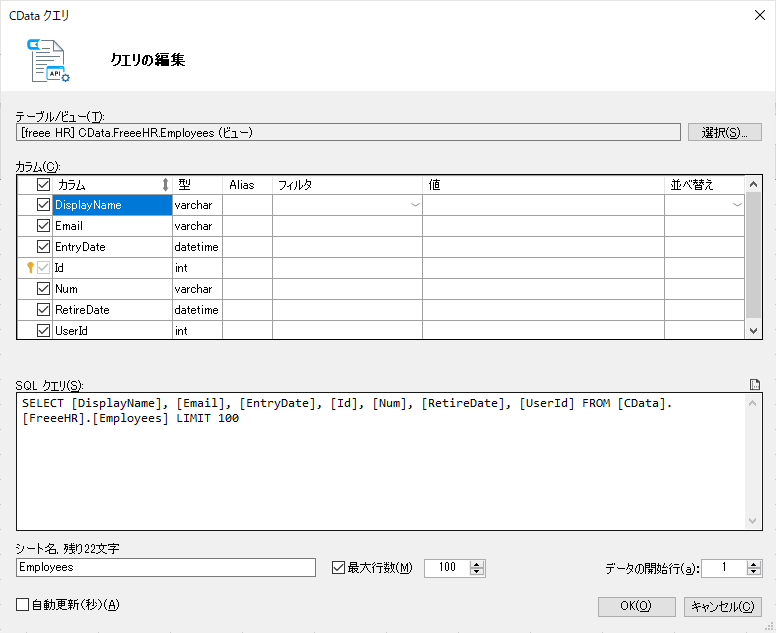Uncheck the Num column checkbox
This screenshot has height=633, width=776.
[44, 289]
